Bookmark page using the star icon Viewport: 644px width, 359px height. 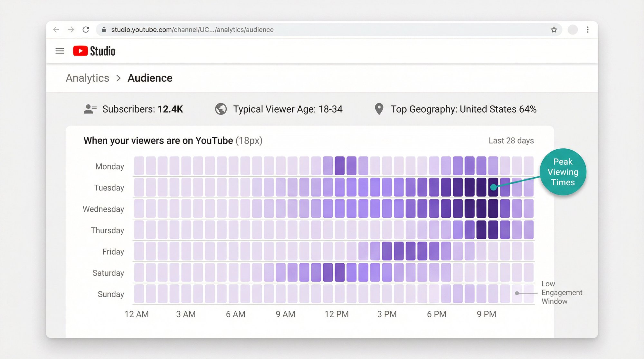click(554, 30)
